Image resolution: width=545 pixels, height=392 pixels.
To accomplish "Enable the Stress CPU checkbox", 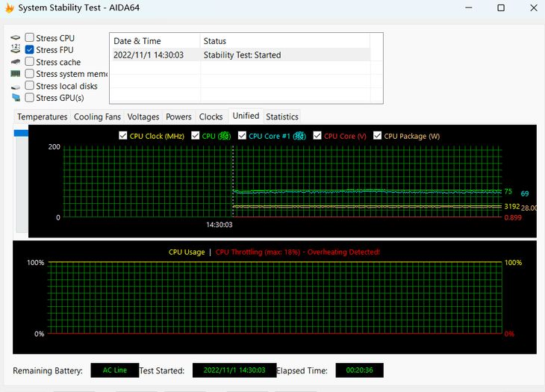I will [x=30, y=37].
